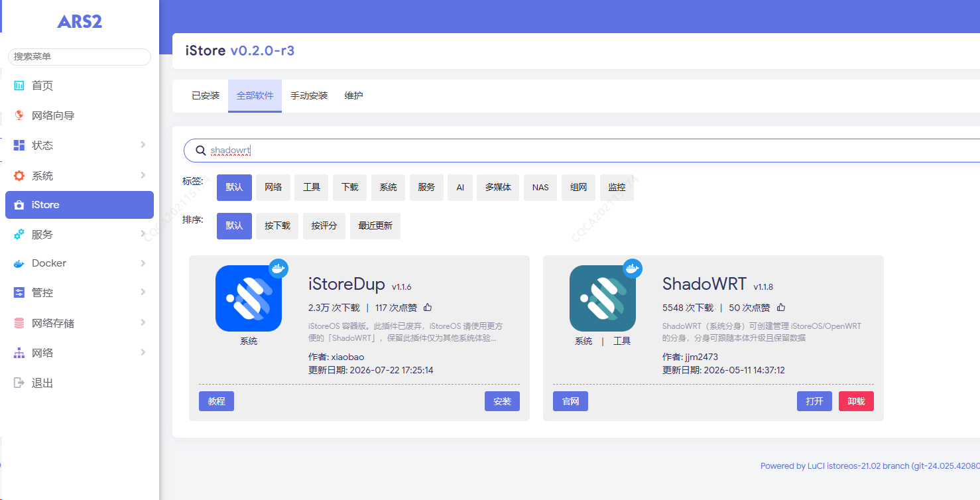Select the 默认 tag filter
The image size is (980, 500).
pos(234,187)
